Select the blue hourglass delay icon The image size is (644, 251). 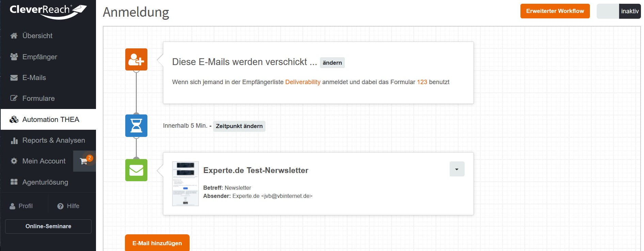[x=136, y=126]
